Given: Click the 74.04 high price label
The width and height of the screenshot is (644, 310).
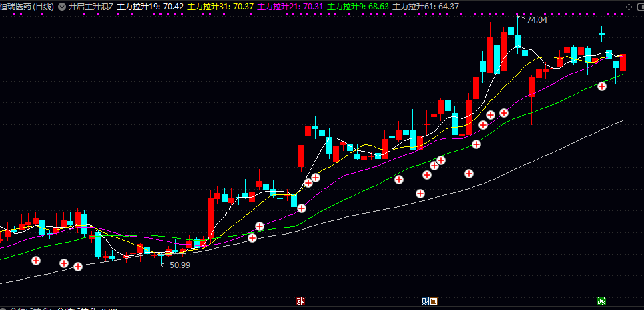Looking at the screenshot, I should tap(537, 19).
